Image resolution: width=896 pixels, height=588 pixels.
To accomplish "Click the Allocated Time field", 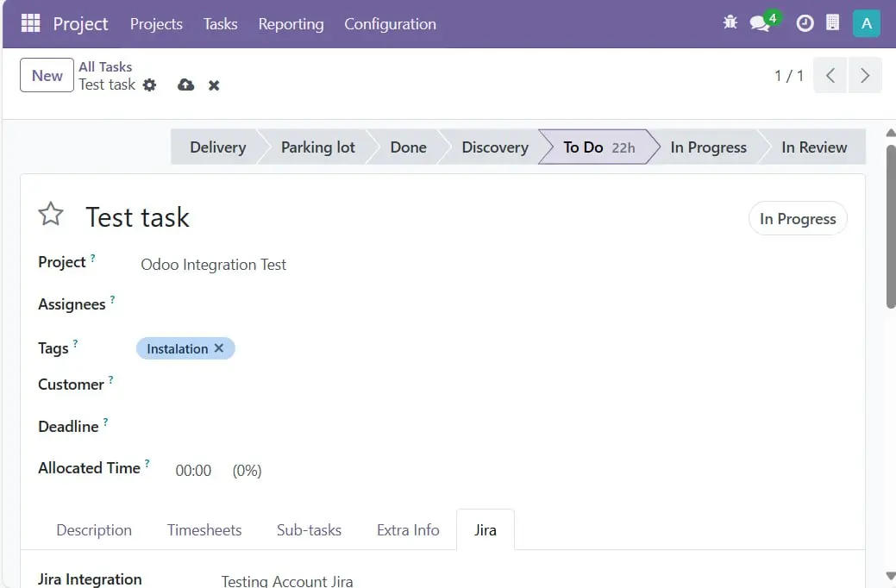I will pos(193,471).
